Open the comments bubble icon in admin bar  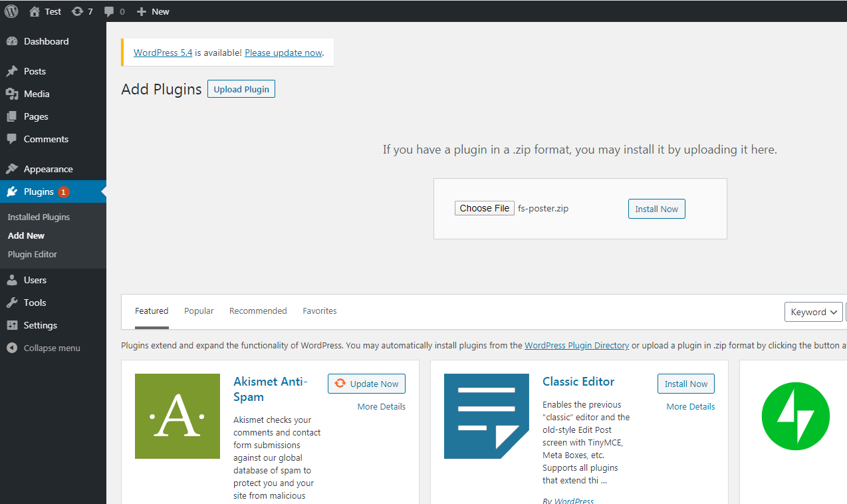[x=110, y=12]
